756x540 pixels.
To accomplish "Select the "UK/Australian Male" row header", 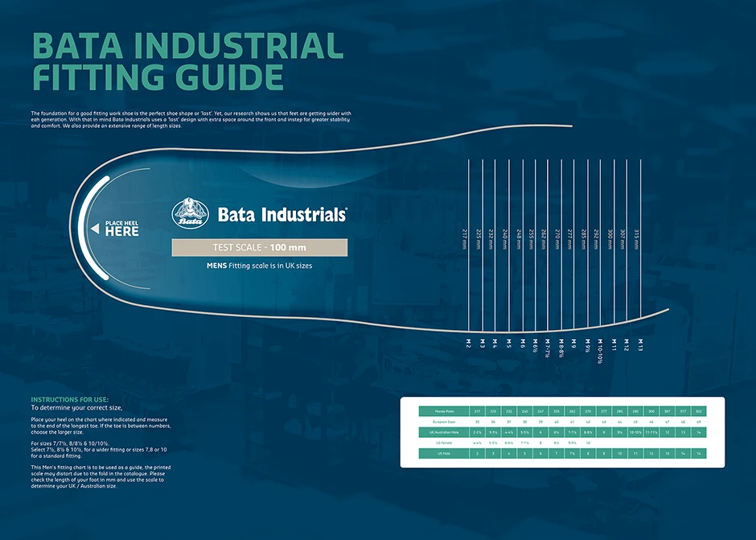I will point(444,432).
